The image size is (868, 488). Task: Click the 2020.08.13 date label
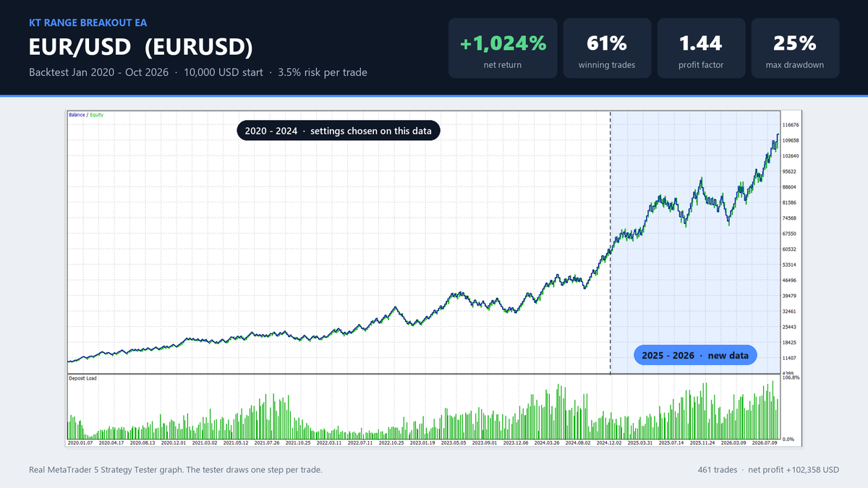coord(142,443)
